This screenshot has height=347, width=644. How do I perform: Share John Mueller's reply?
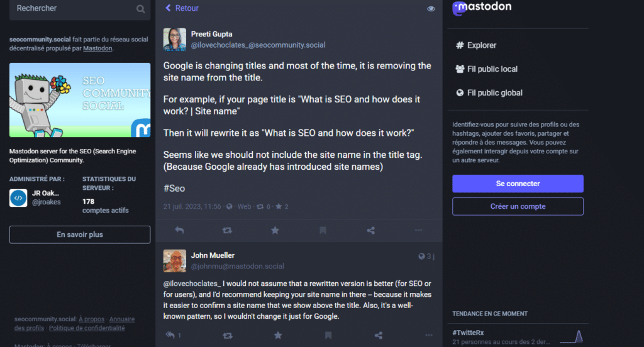tap(378, 336)
